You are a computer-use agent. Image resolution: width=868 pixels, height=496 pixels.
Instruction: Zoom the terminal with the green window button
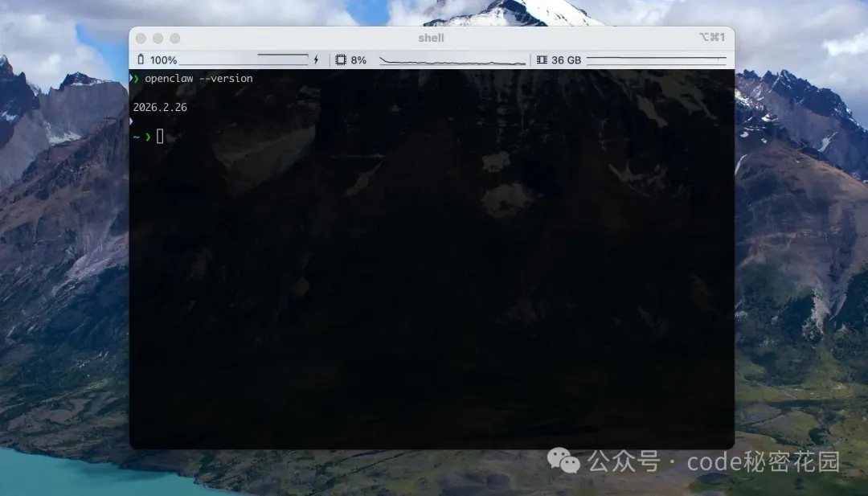175,39
